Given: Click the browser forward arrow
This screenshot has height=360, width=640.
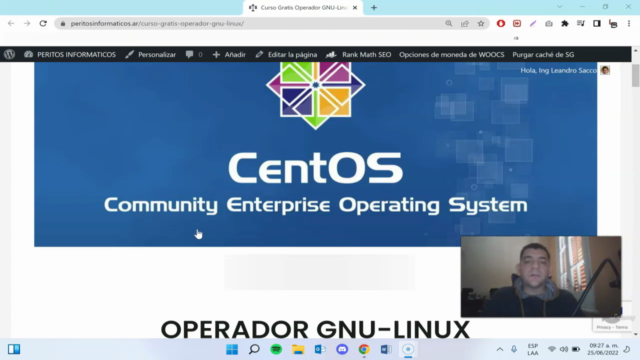Looking at the screenshot, I should [27, 24].
